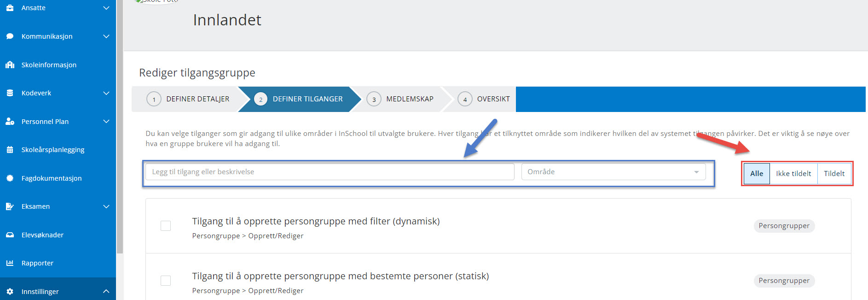Expand the Kodeverk menu chevron

click(106, 93)
